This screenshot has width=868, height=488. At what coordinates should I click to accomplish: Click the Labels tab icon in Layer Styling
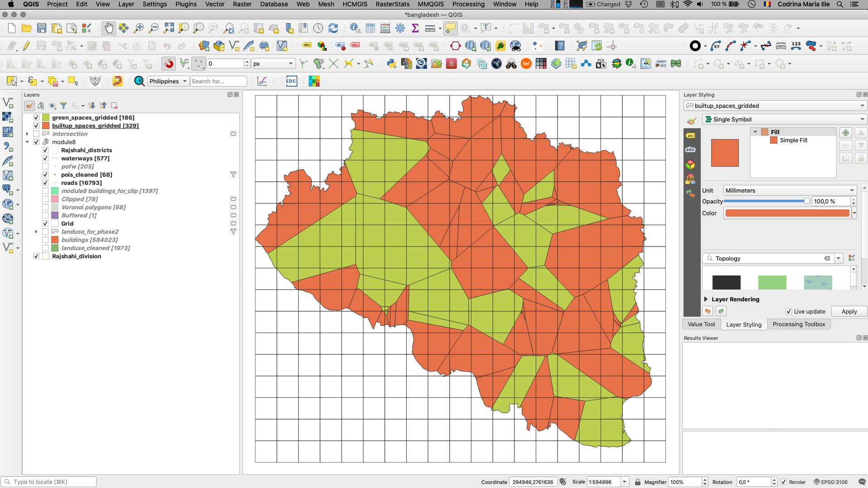click(690, 135)
